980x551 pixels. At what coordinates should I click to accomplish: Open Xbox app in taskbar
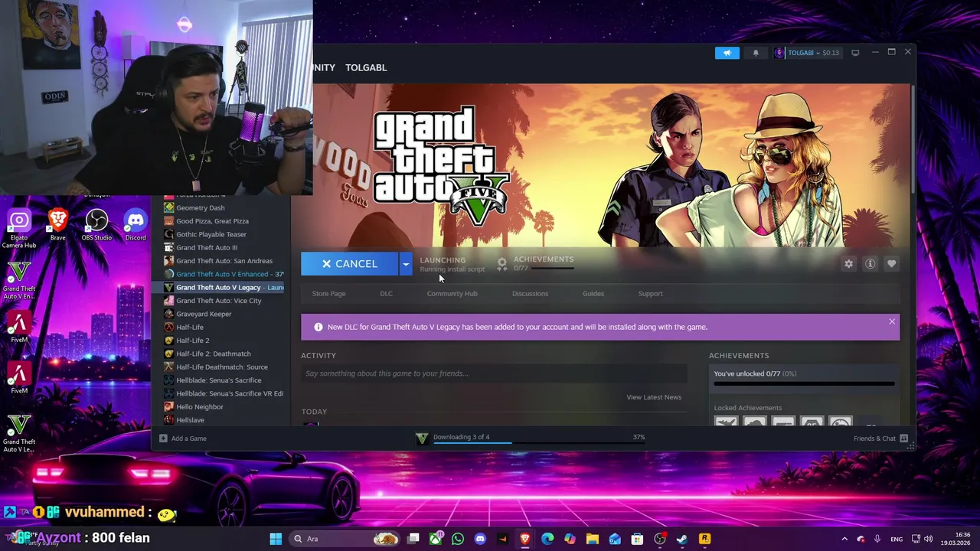436,539
